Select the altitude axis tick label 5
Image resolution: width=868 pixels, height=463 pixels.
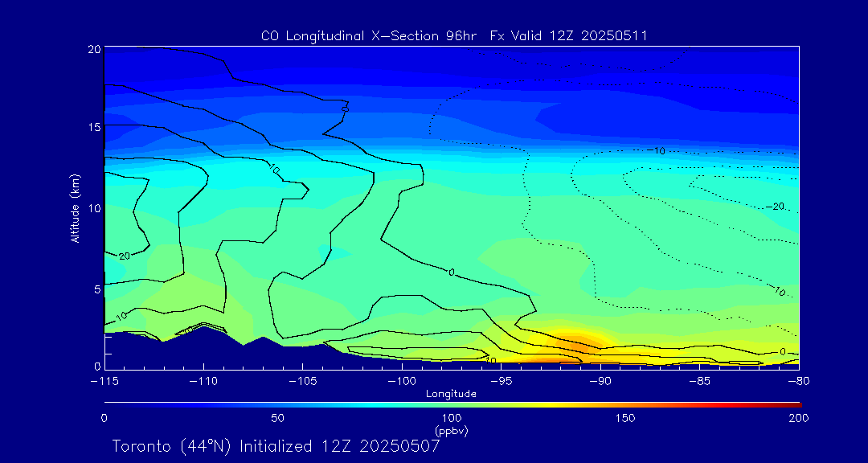(97, 289)
